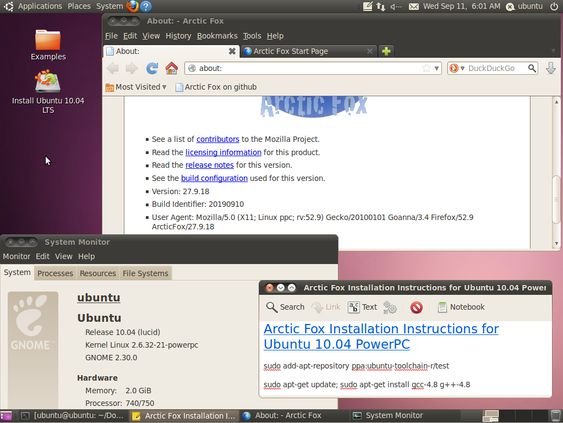The image size is (563, 423).
Task: Click the browser scrollbar up arrow
Action: [x=556, y=102]
